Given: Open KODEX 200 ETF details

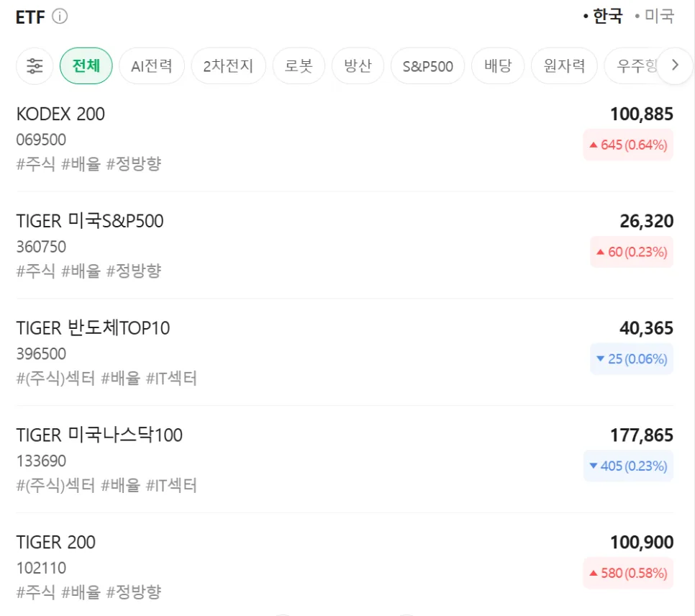Looking at the screenshot, I should [x=345, y=138].
